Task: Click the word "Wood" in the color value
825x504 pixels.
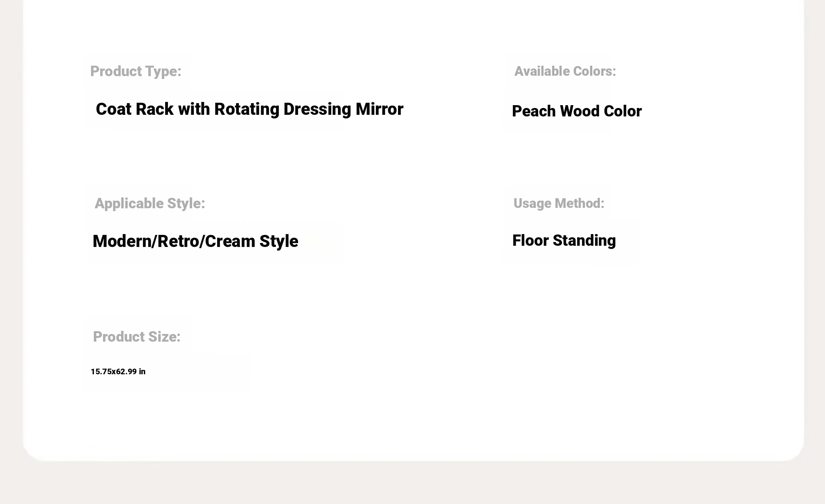Action: (580, 111)
